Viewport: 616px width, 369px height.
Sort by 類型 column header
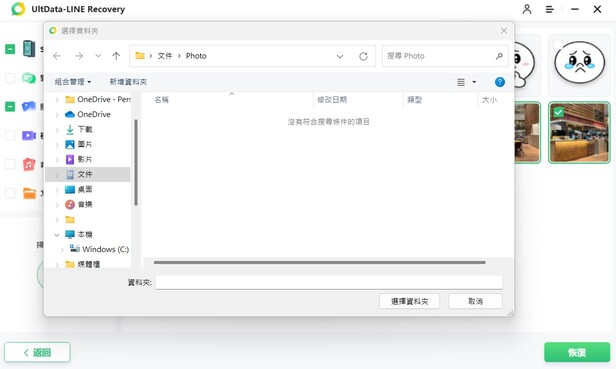(x=414, y=100)
